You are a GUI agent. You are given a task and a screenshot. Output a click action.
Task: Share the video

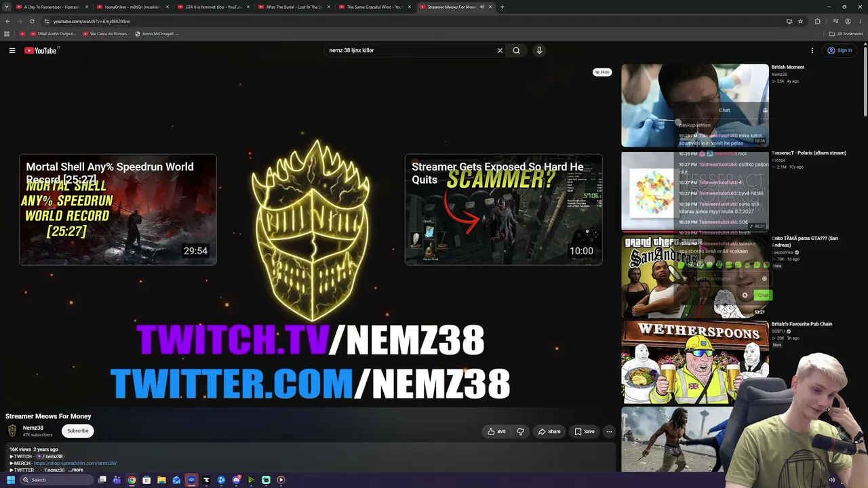click(x=549, y=431)
